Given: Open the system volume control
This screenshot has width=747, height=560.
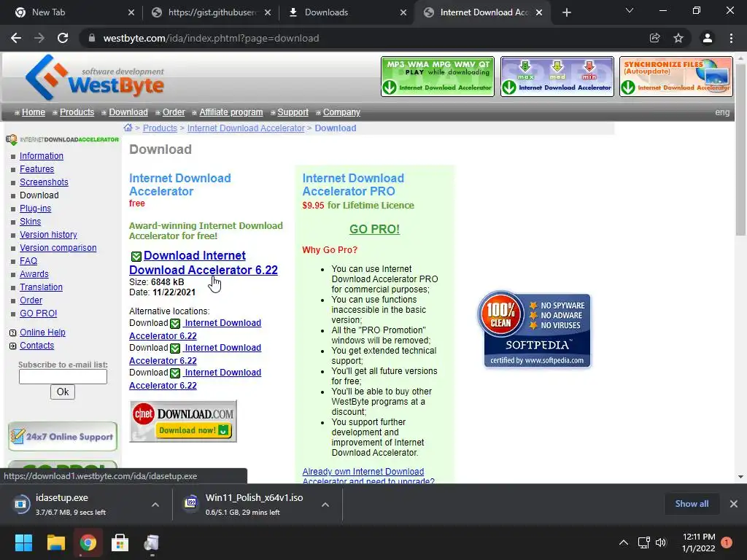Looking at the screenshot, I should pyautogui.click(x=661, y=542).
